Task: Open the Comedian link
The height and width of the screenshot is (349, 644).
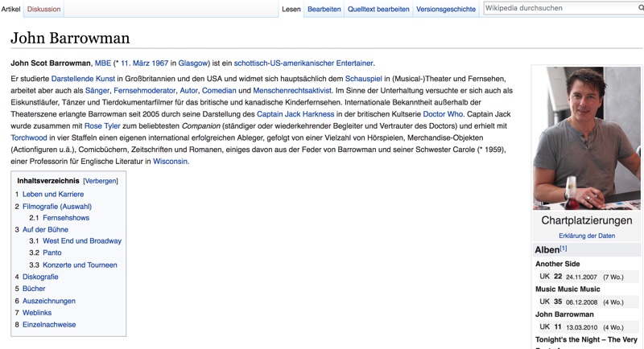Action: pos(219,91)
